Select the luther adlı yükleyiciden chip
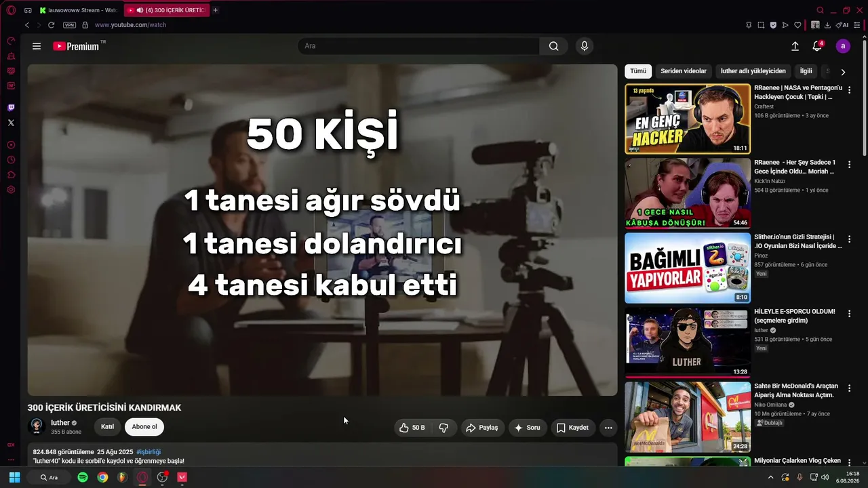The height and width of the screenshot is (488, 868). (753, 71)
